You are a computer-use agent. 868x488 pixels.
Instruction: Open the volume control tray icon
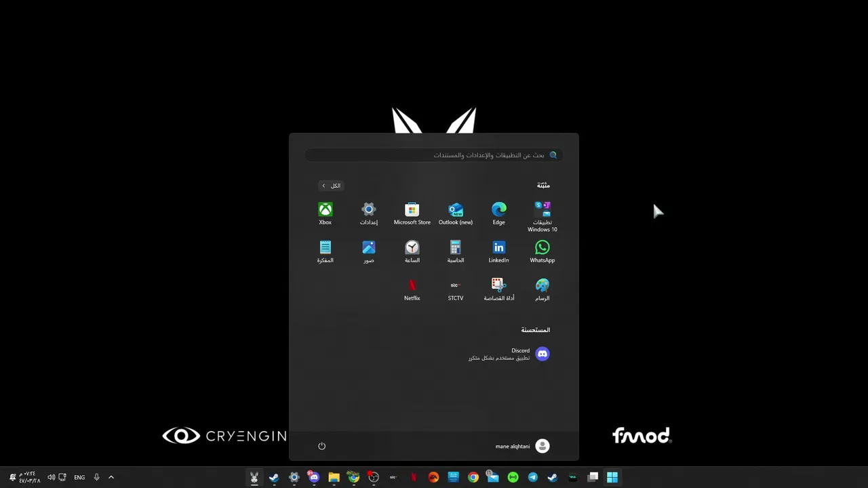click(x=51, y=477)
